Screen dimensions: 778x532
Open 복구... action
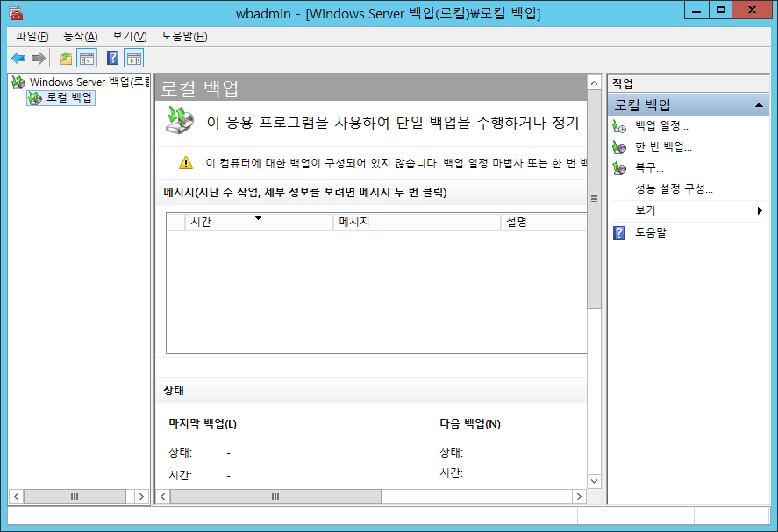[649, 167]
